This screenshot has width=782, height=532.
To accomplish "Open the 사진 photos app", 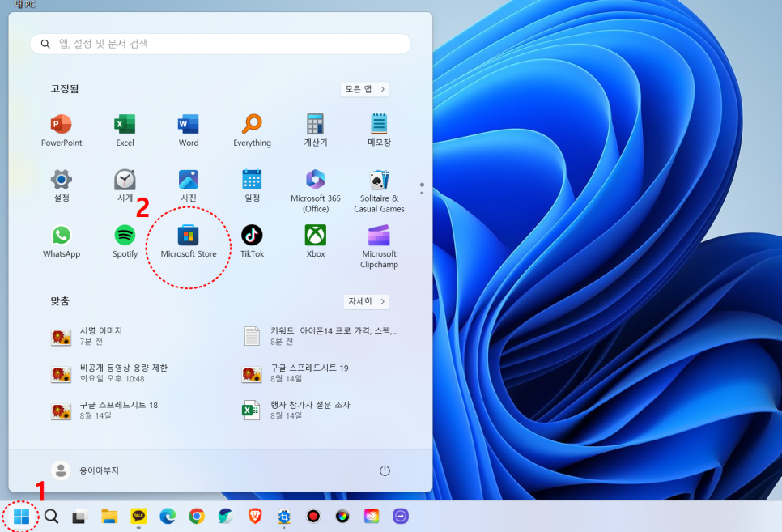I will [189, 185].
